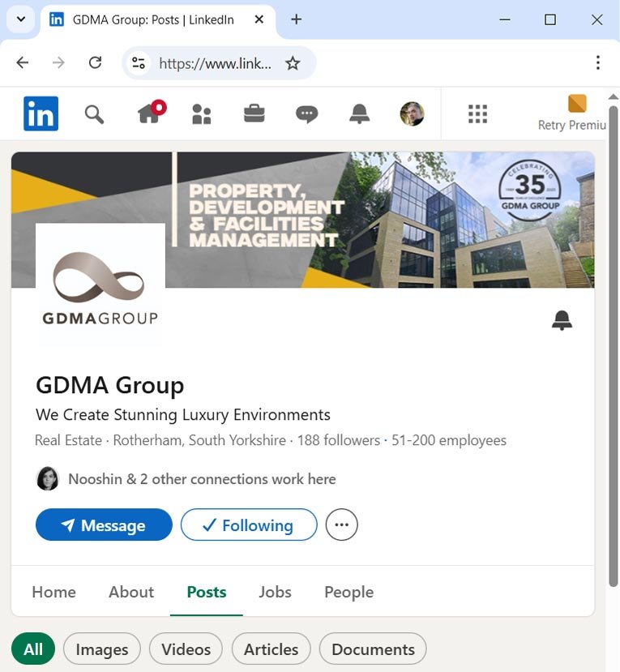Switch to the About tab

pyautogui.click(x=131, y=592)
